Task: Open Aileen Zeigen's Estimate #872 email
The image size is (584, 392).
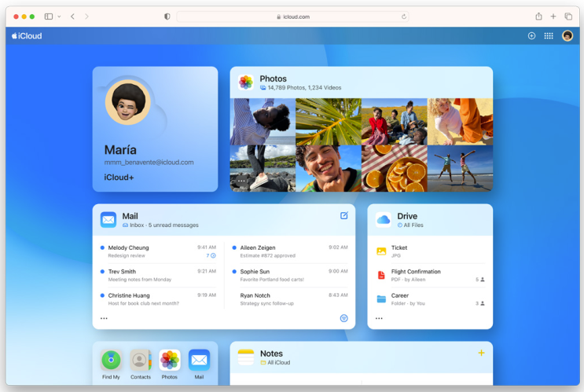Action: [290, 251]
